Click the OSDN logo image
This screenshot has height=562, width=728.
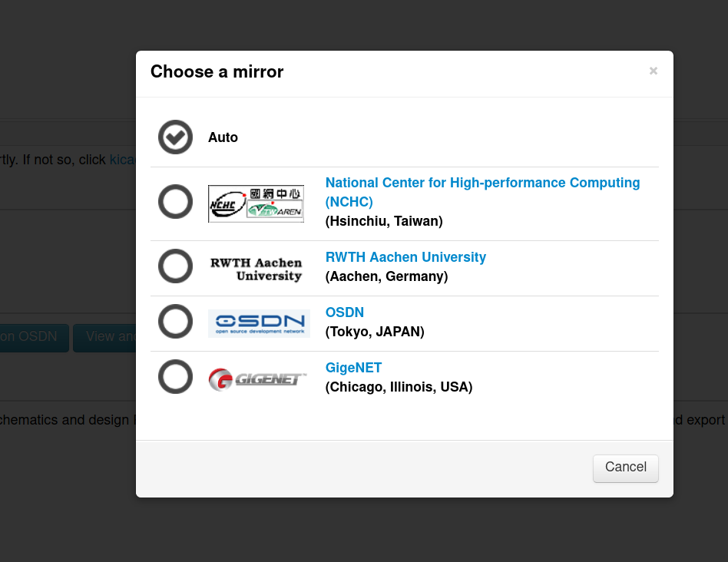click(x=259, y=323)
